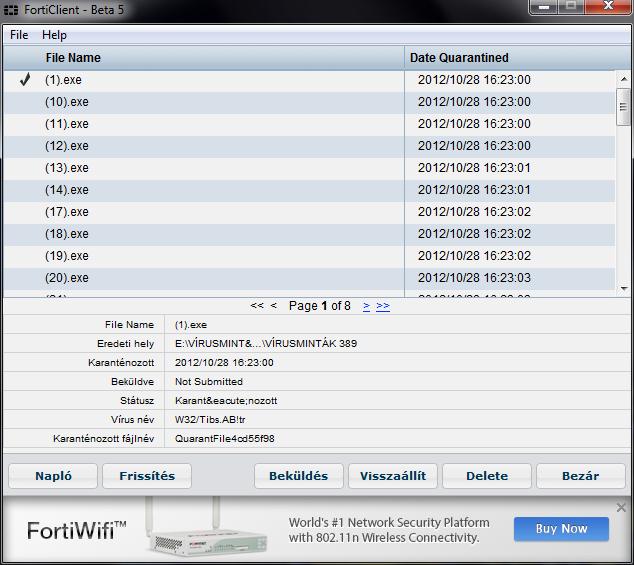Select the (10).exe row

[309, 102]
